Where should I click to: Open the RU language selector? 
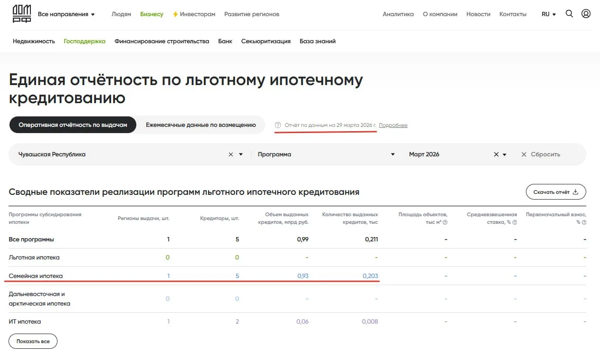pyautogui.click(x=549, y=14)
